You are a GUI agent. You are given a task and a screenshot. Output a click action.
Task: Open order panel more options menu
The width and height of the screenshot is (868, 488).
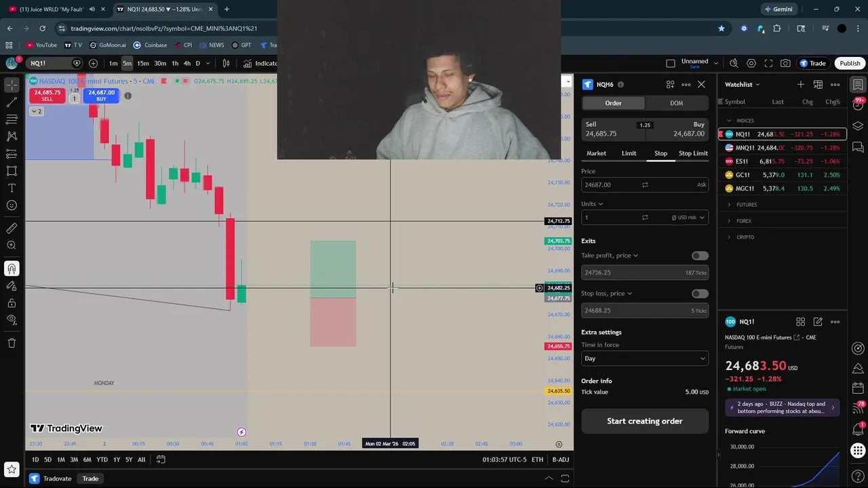(686, 85)
